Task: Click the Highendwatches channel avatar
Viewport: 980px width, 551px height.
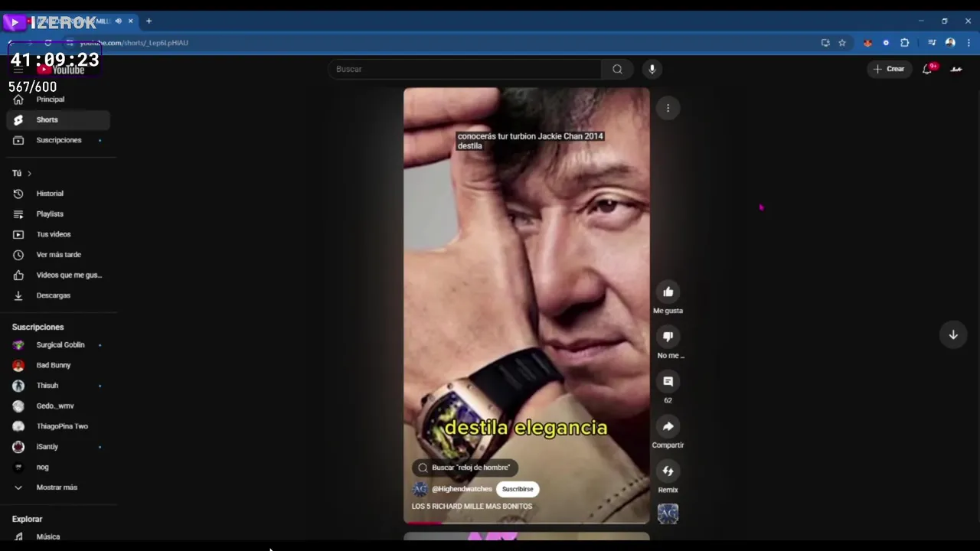Action: (420, 489)
